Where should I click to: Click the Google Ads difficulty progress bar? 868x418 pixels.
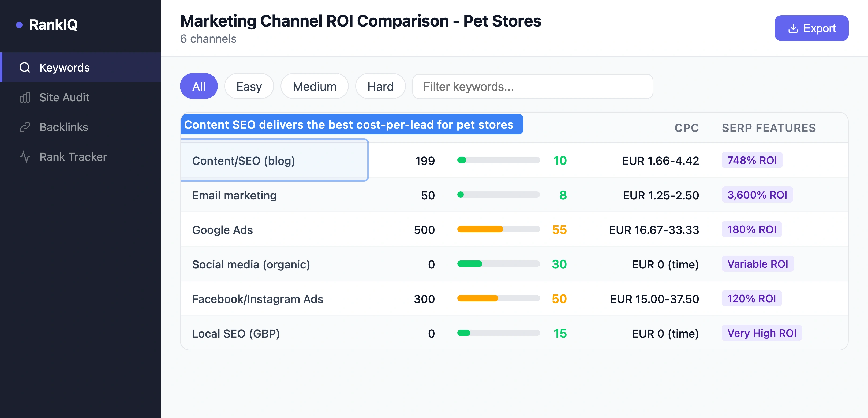tap(498, 230)
